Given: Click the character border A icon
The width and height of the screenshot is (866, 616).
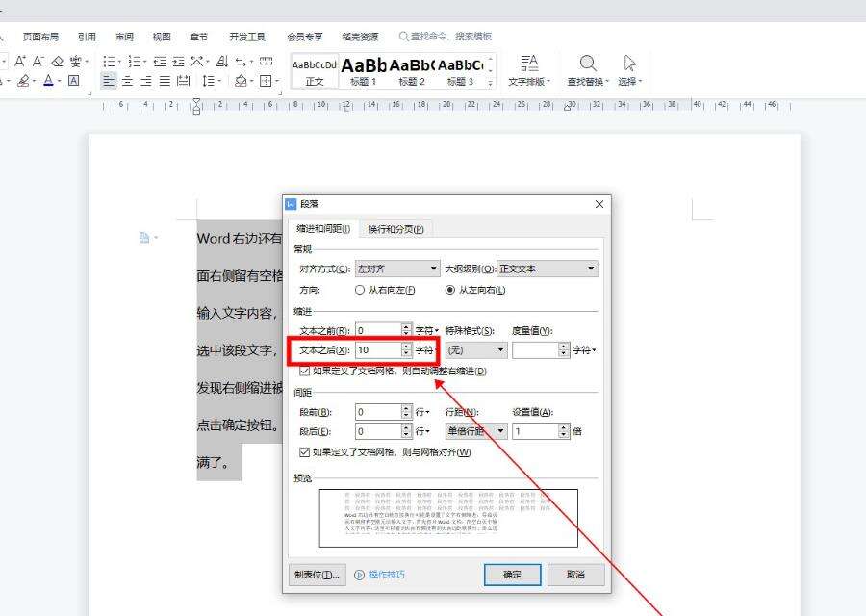Looking at the screenshot, I should [73, 81].
